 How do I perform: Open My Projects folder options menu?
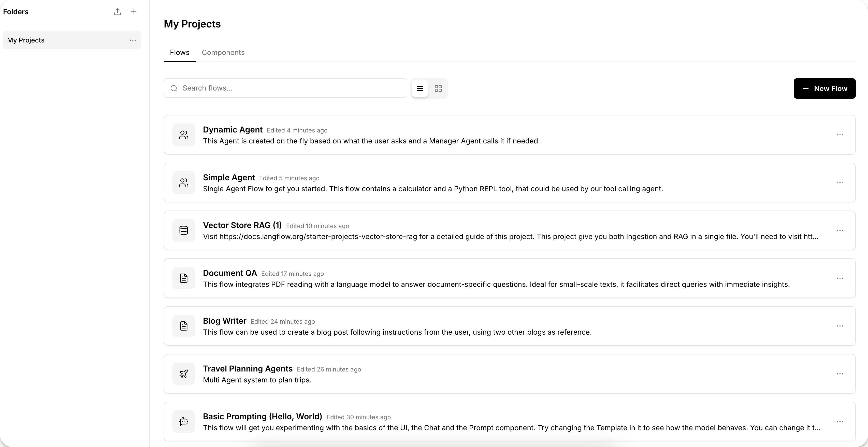[x=133, y=40]
